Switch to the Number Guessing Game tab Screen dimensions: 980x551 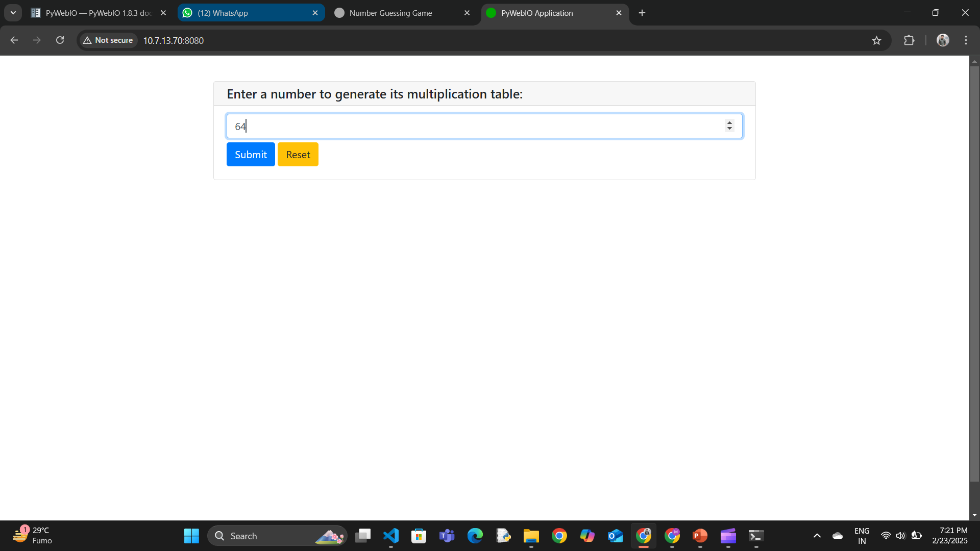pyautogui.click(x=403, y=13)
